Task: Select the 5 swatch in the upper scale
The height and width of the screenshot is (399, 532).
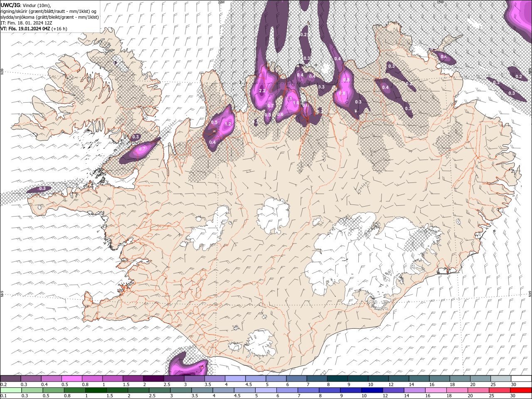Action: (276, 379)
